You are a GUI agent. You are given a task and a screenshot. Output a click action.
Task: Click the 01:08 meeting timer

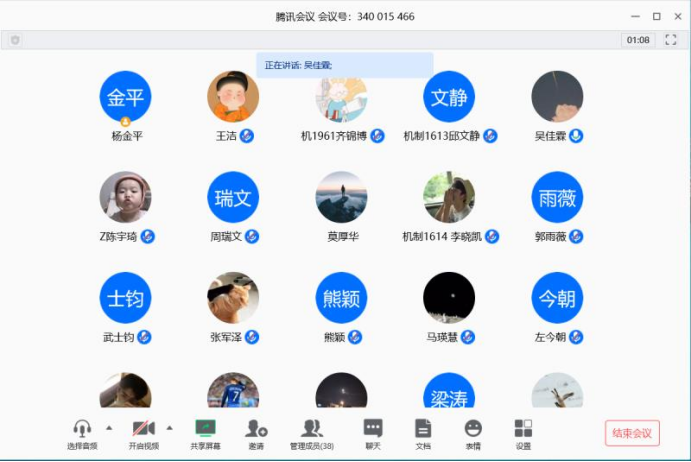tap(638, 40)
